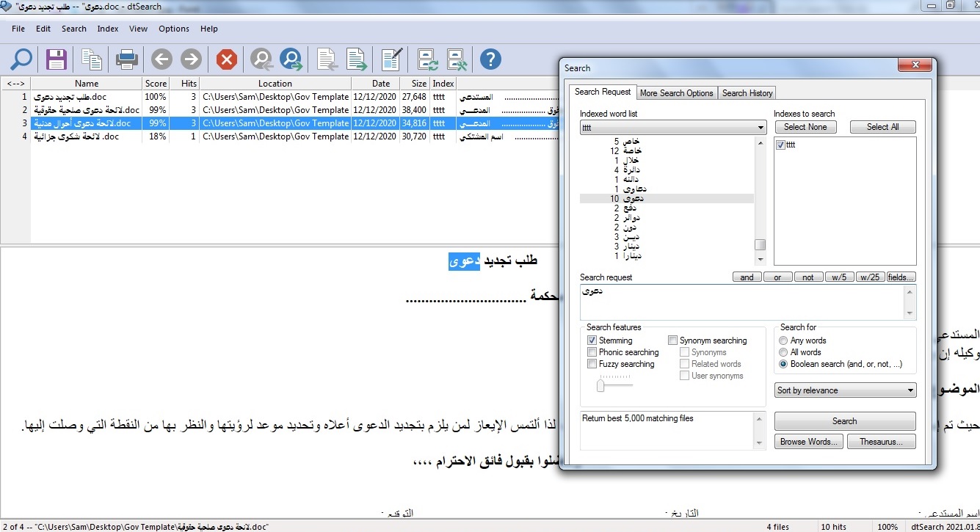This screenshot has height=532, width=980.
Task: Click dtSearch app icon in title bar
Action: (7, 6)
